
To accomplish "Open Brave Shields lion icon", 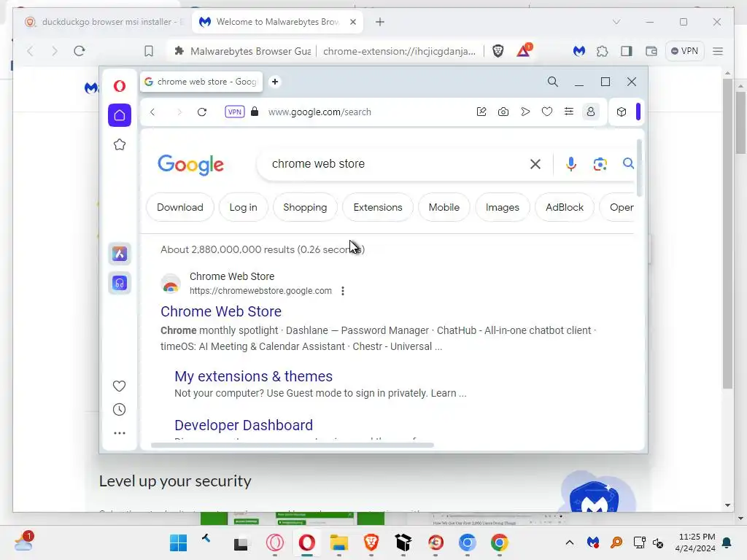I will point(498,51).
